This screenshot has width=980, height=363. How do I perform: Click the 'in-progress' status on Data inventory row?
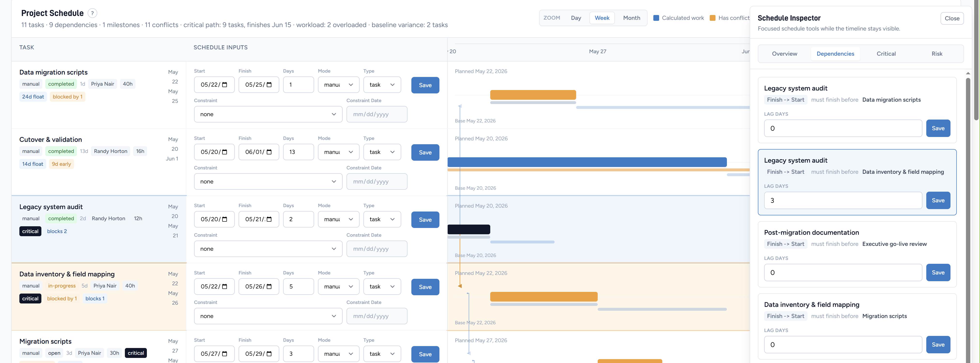[x=62, y=286]
